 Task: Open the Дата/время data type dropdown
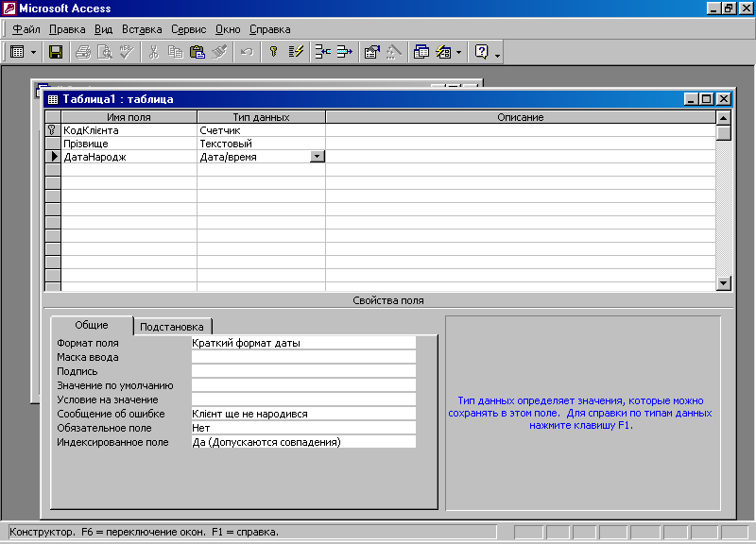(318, 157)
